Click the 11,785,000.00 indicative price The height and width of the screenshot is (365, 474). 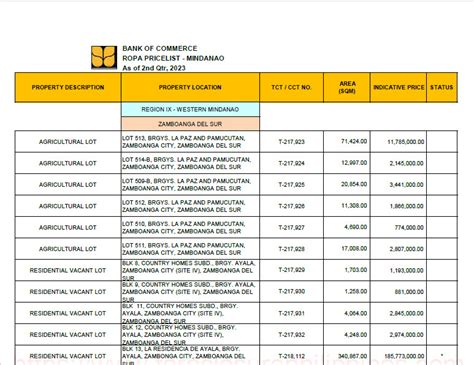[x=406, y=142]
